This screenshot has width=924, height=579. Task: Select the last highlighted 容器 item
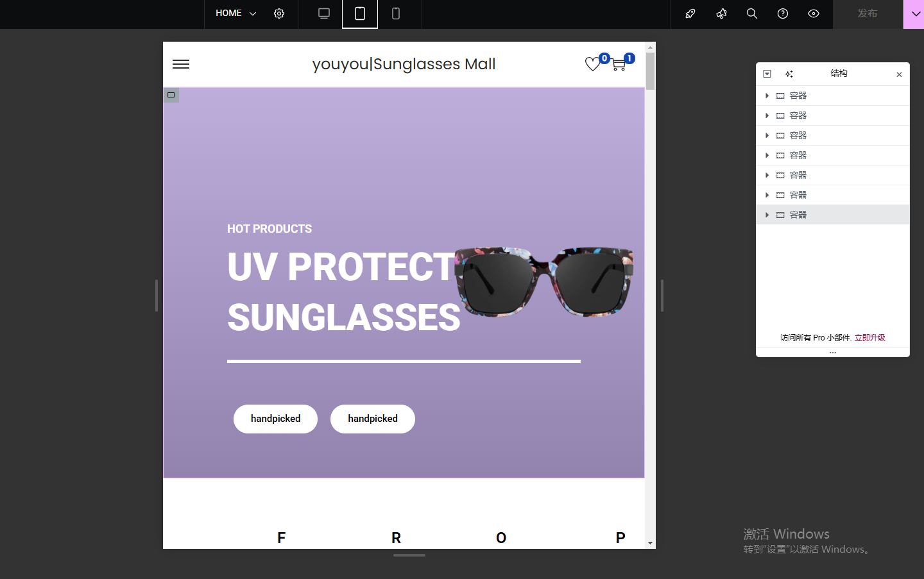798,215
